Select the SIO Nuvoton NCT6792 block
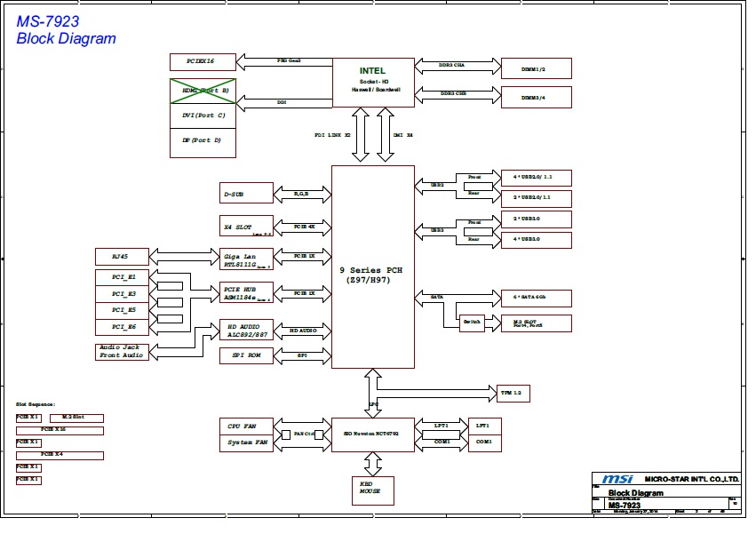Viewport: 756px width, 534px height. click(372, 434)
